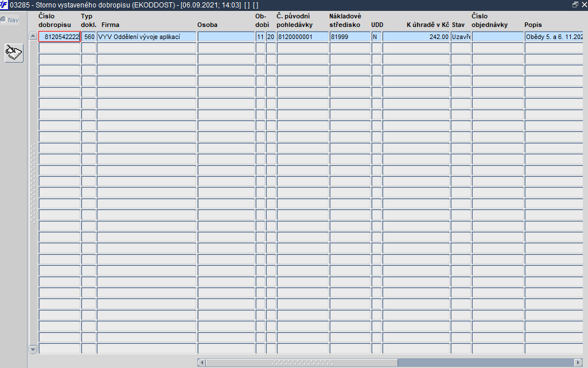
Task: Click the Číslo objednávky column header
Action: (x=489, y=20)
